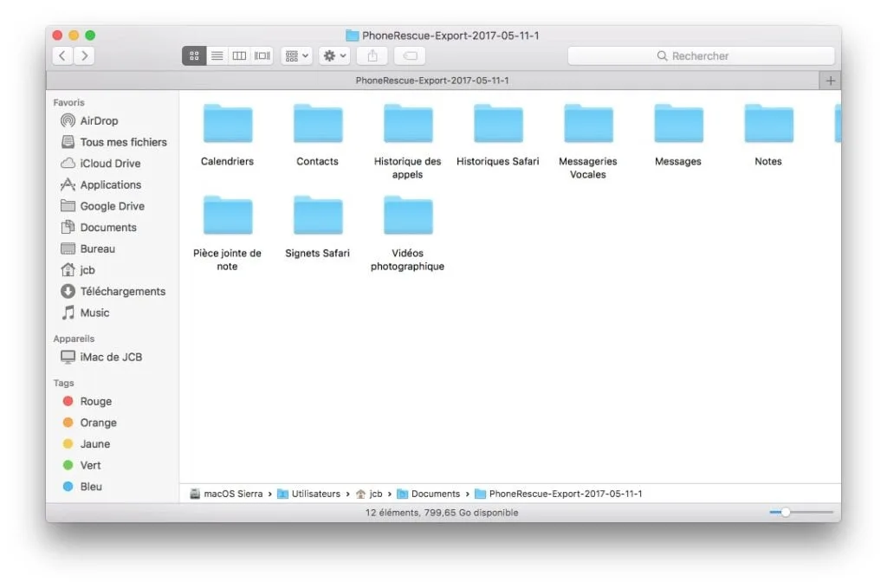This screenshot has height=588, width=887.
Task: Switch to column view mode
Action: [239, 55]
